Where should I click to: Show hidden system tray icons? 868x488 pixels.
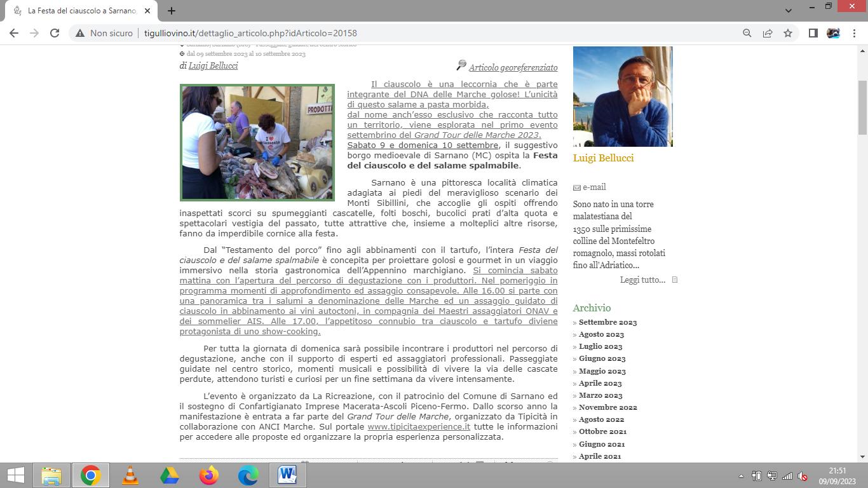point(741,476)
